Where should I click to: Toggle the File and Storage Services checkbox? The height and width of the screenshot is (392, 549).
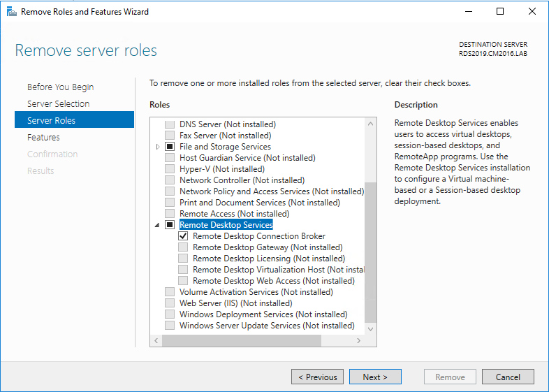click(170, 147)
